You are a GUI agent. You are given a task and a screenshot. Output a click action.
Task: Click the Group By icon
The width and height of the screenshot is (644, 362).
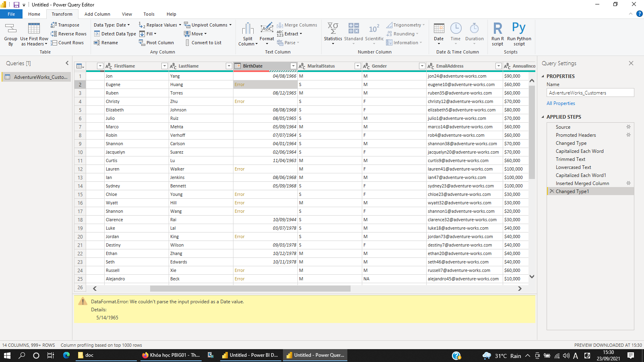pyautogui.click(x=10, y=34)
